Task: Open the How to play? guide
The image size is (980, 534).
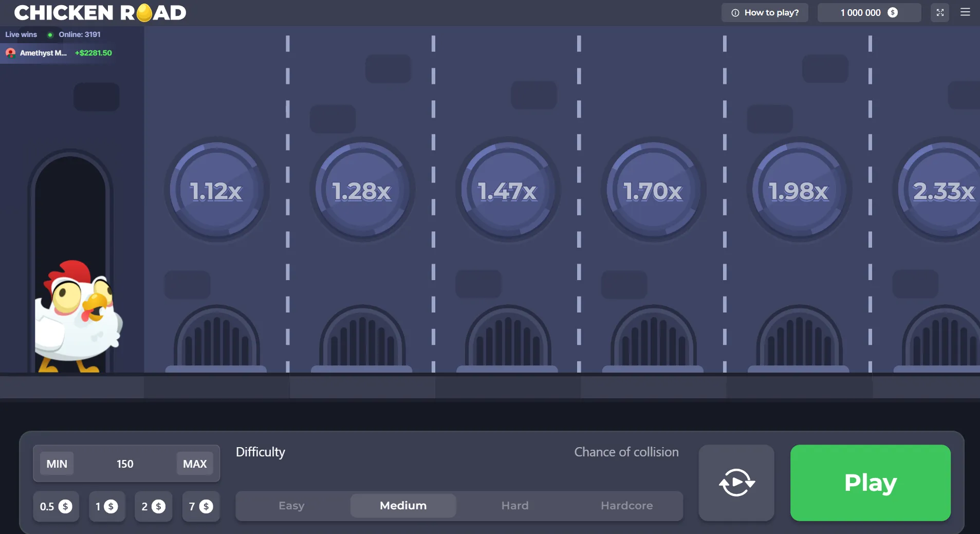Action: point(765,13)
